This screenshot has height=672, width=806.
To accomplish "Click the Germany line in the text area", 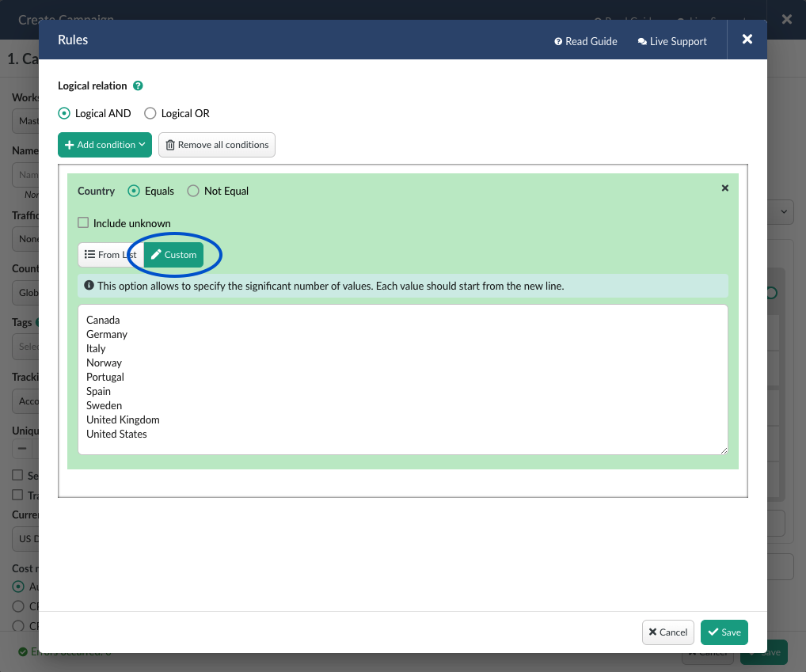I will coord(106,335).
